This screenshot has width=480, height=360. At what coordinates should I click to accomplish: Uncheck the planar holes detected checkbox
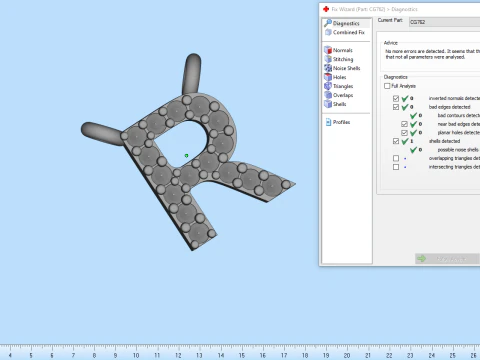[x=404, y=133]
